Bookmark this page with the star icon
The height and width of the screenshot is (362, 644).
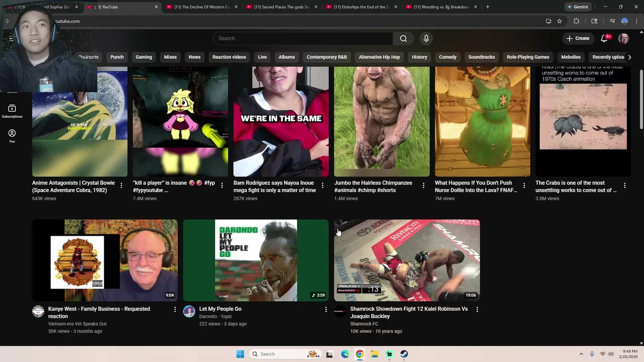[x=559, y=21]
